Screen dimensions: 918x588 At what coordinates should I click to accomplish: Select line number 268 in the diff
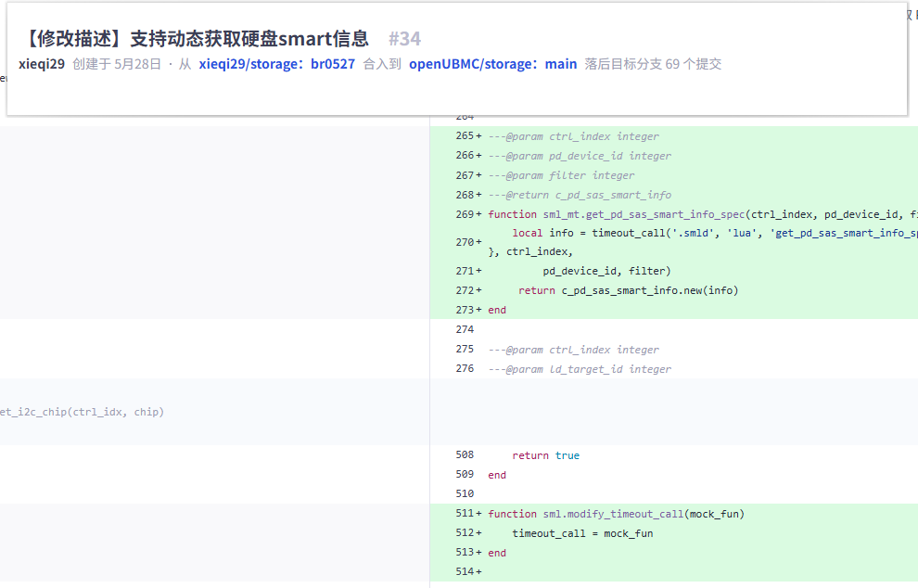pos(465,195)
